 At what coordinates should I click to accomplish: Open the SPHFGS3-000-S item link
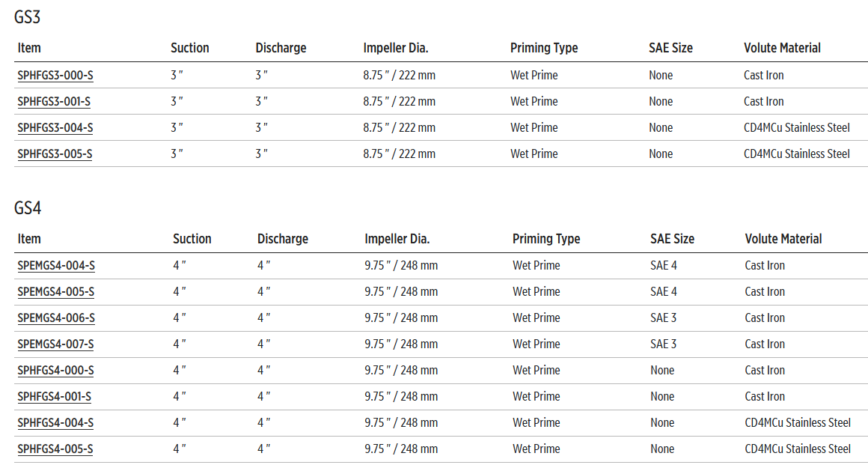click(55, 76)
